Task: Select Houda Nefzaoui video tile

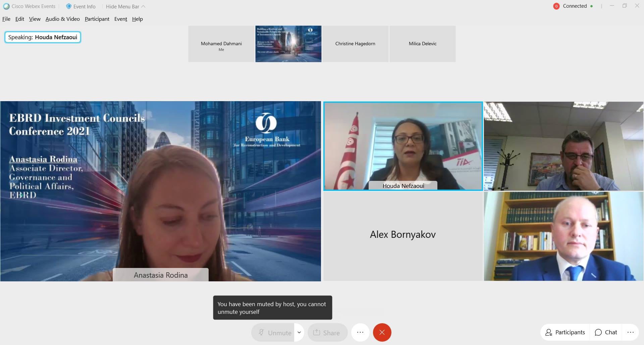Action: click(403, 146)
